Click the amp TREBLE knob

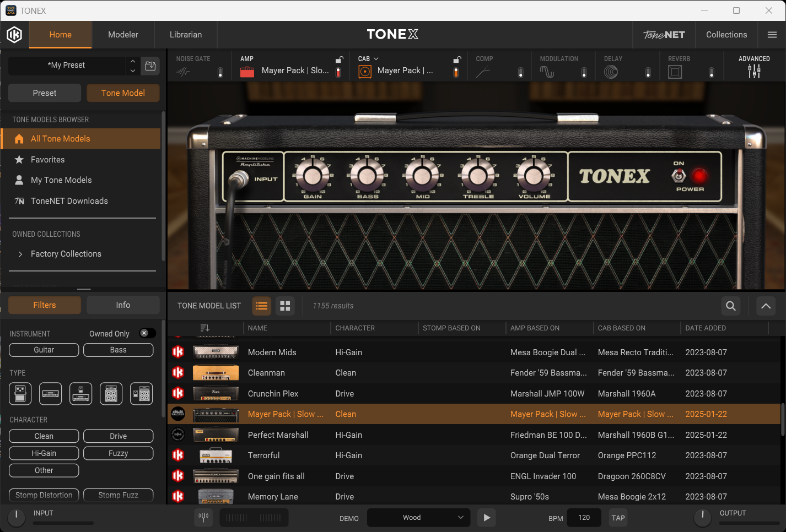tap(478, 175)
